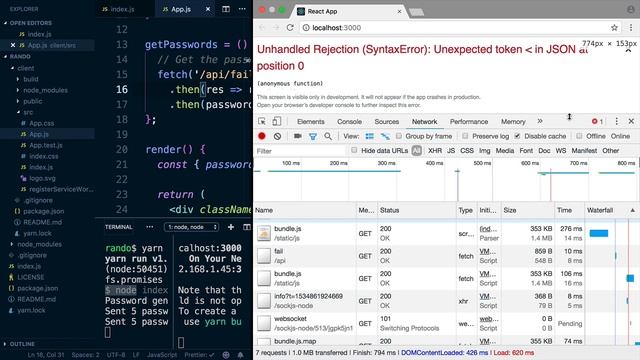Click the red error count indicator in DevTools

(597, 121)
